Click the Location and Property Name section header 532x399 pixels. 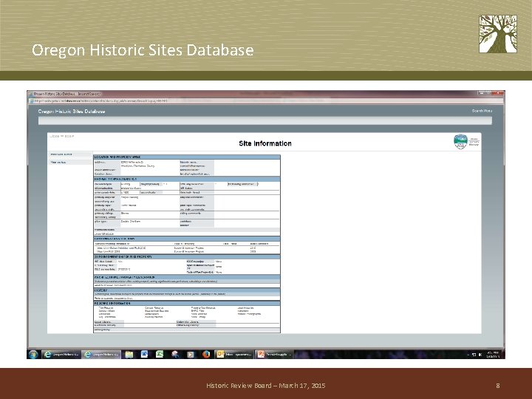point(187,157)
